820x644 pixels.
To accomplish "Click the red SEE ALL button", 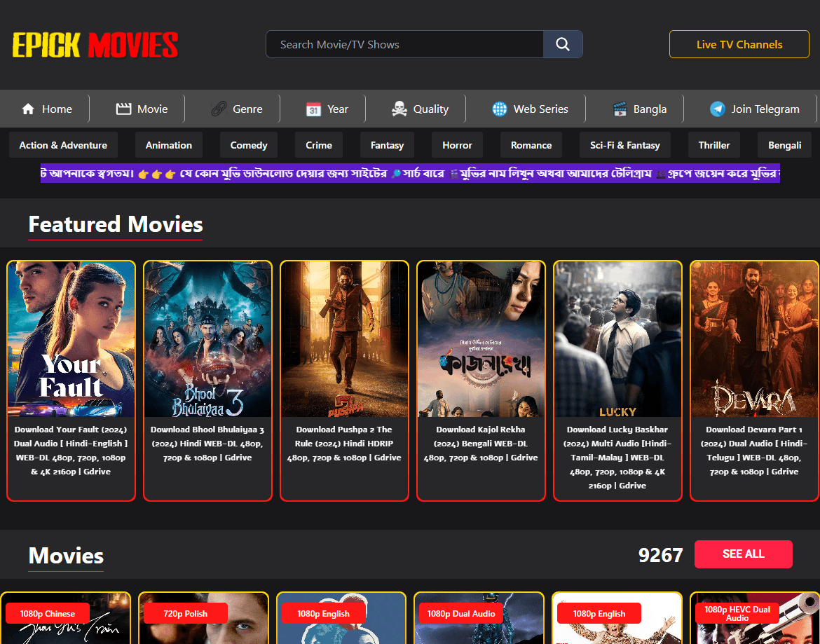I will (x=743, y=554).
